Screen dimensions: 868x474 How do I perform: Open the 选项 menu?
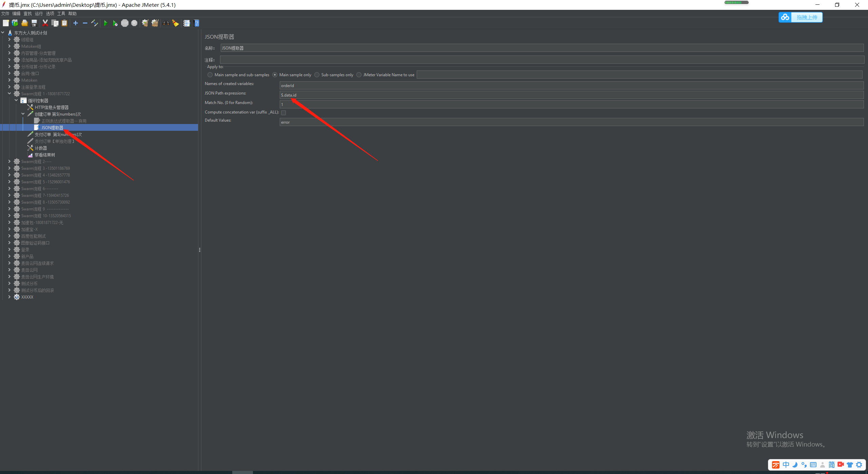(x=50, y=14)
